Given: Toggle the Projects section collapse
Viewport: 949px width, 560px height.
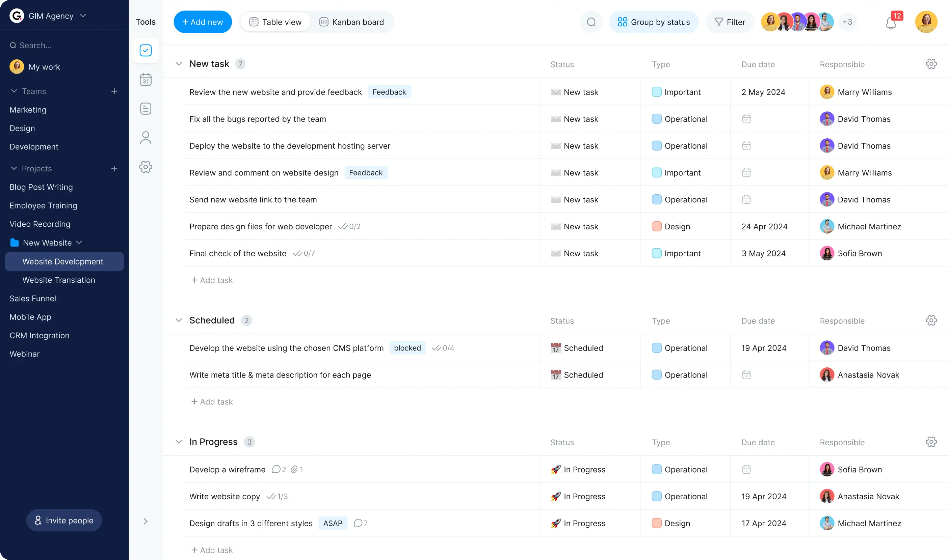Looking at the screenshot, I should (14, 169).
